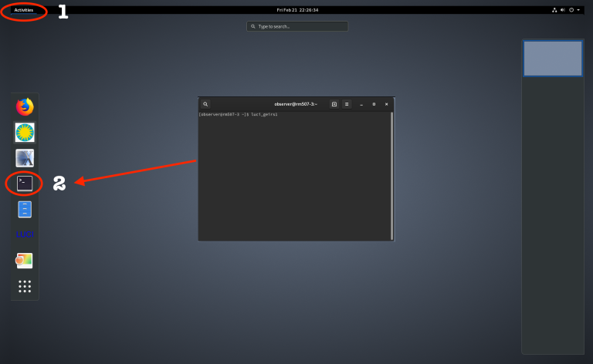Show all applications grid

click(x=25, y=286)
